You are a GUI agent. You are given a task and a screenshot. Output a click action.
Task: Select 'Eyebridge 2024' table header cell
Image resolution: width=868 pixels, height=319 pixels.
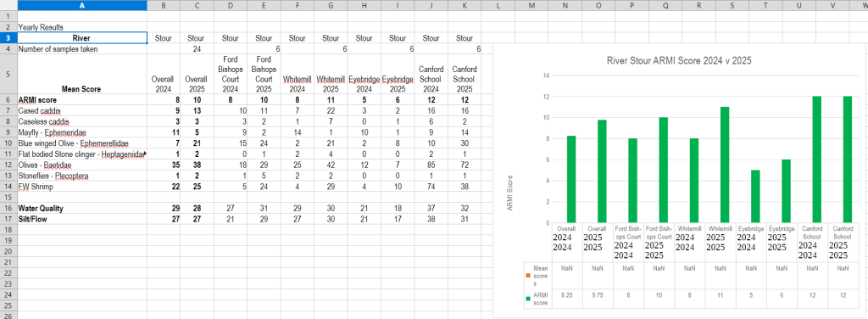[x=364, y=74]
